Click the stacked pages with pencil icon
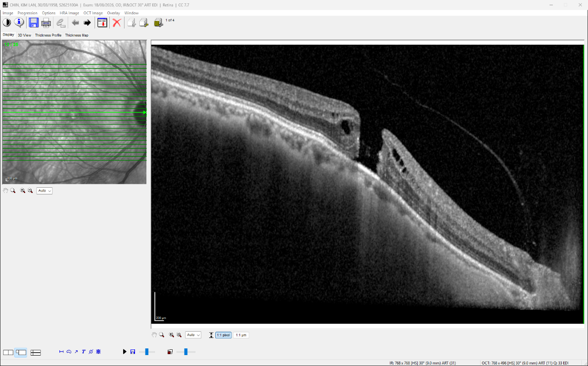The width and height of the screenshot is (588, 366). click(x=144, y=22)
